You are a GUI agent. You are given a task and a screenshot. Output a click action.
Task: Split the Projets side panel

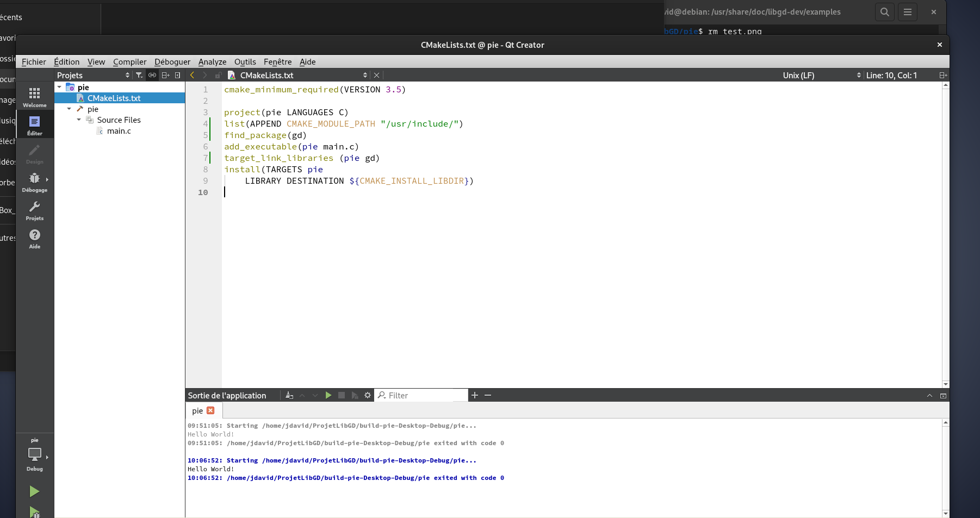(x=166, y=75)
